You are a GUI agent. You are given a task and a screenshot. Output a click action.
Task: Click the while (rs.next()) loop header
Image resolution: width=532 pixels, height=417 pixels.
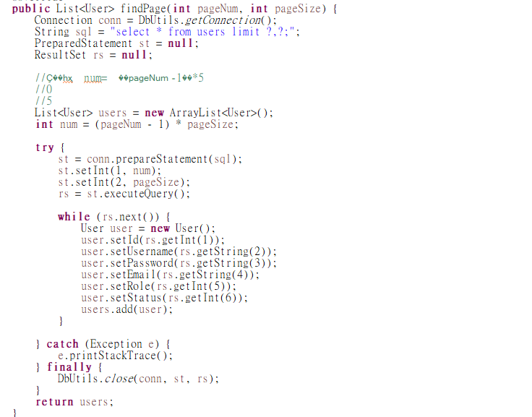click(x=113, y=217)
